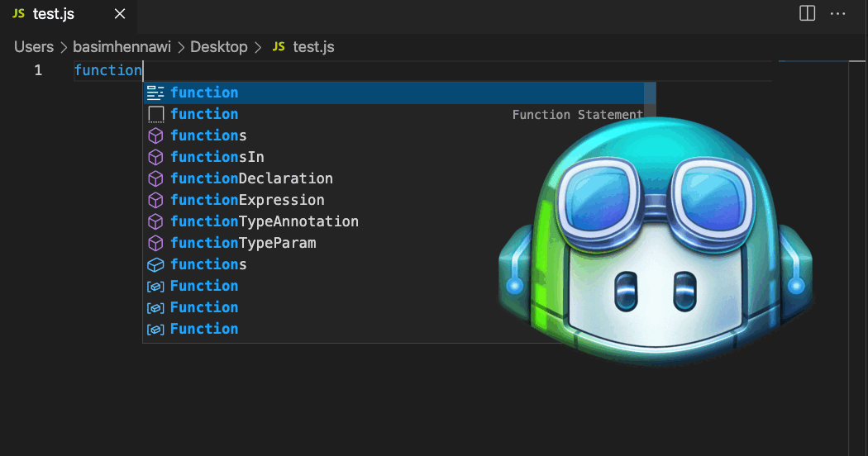The image size is (868, 456).
Task: Click the icon beside functionTypeParam suggestion
Action: tap(155, 243)
